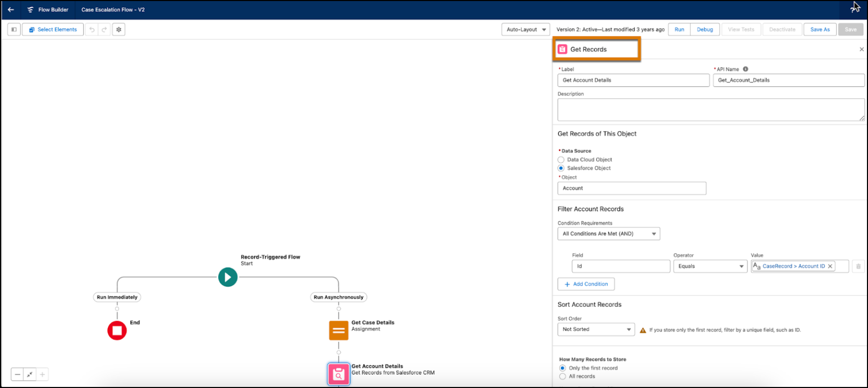
Task: Open the Operator Equals dropdown
Action: point(710,266)
